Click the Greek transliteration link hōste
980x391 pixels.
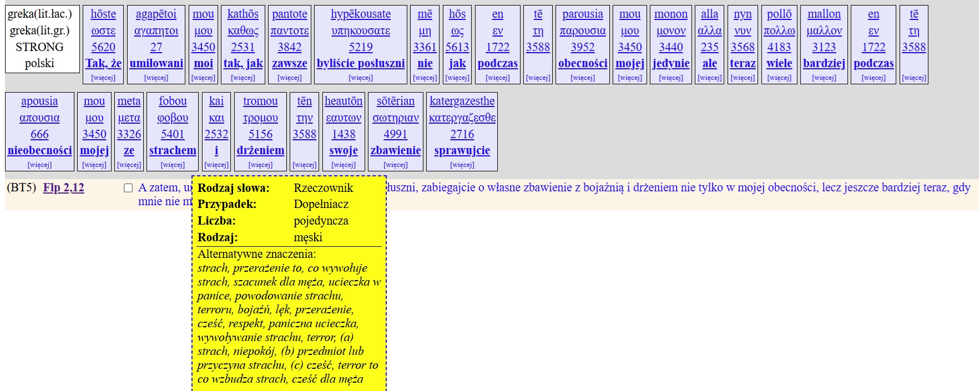coord(103,14)
